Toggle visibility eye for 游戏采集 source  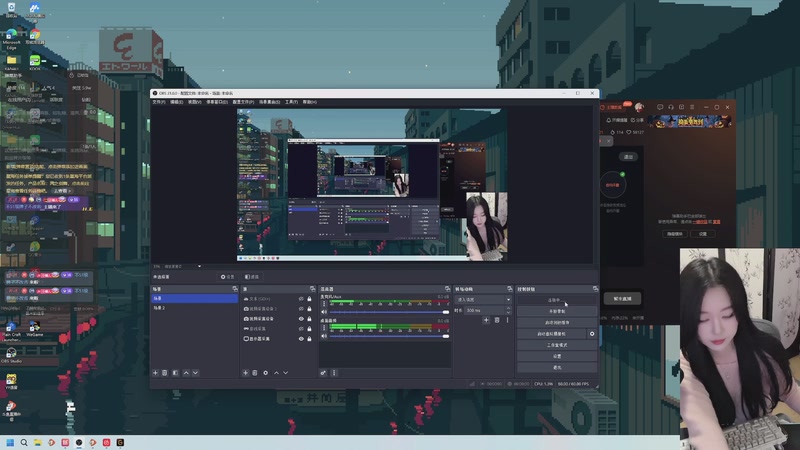pyautogui.click(x=301, y=329)
